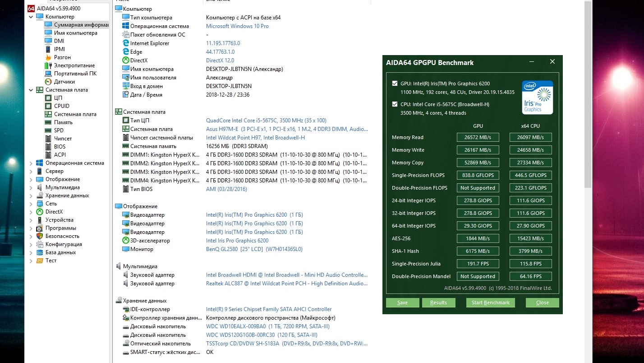
Task: Click the ACPI icon in the tree
Action: pos(48,155)
